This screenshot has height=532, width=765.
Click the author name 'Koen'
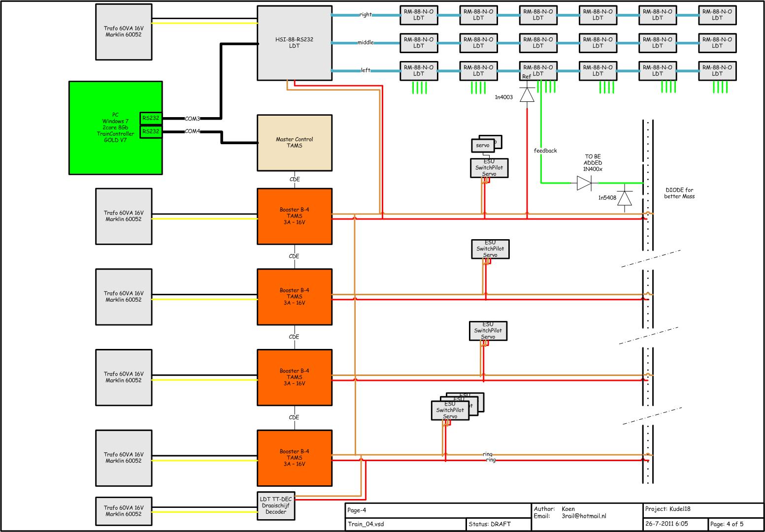coord(568,509)
